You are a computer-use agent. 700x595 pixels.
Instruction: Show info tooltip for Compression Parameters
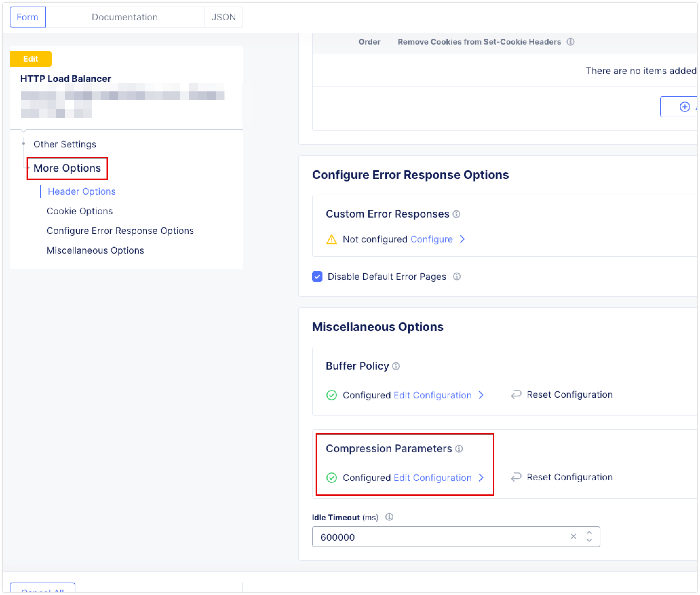coord(459,449)
